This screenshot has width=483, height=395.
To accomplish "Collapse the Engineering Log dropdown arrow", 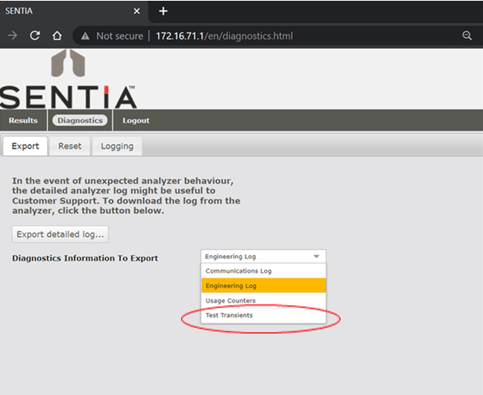I will point(316,256).
